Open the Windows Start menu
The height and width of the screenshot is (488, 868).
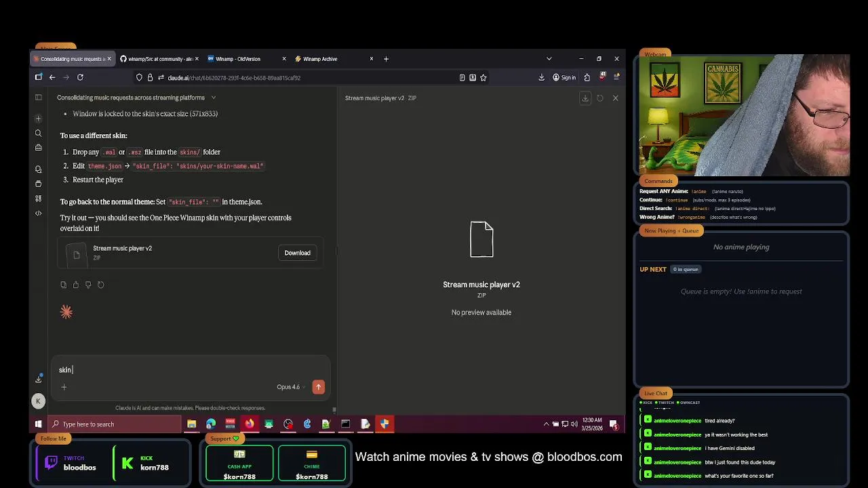38,424
